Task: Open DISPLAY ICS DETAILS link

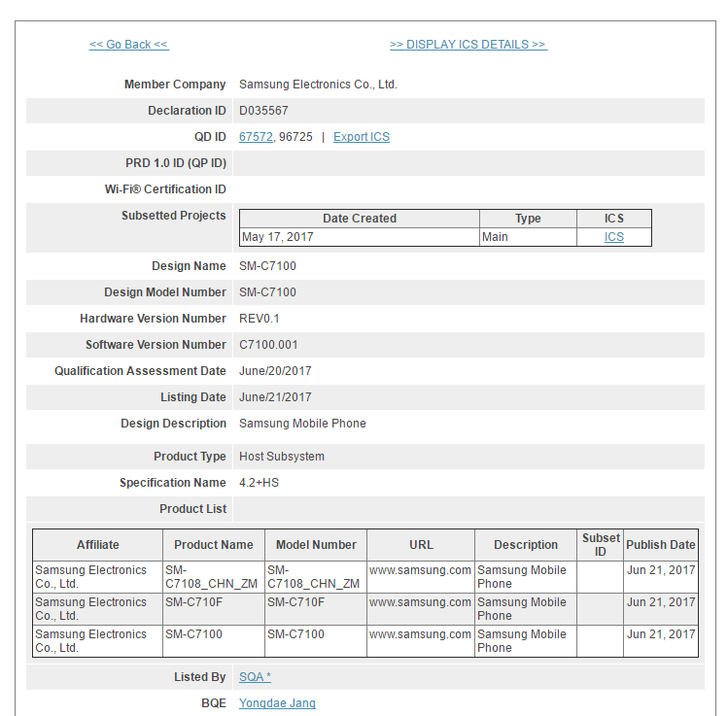Action: point(468,45)
